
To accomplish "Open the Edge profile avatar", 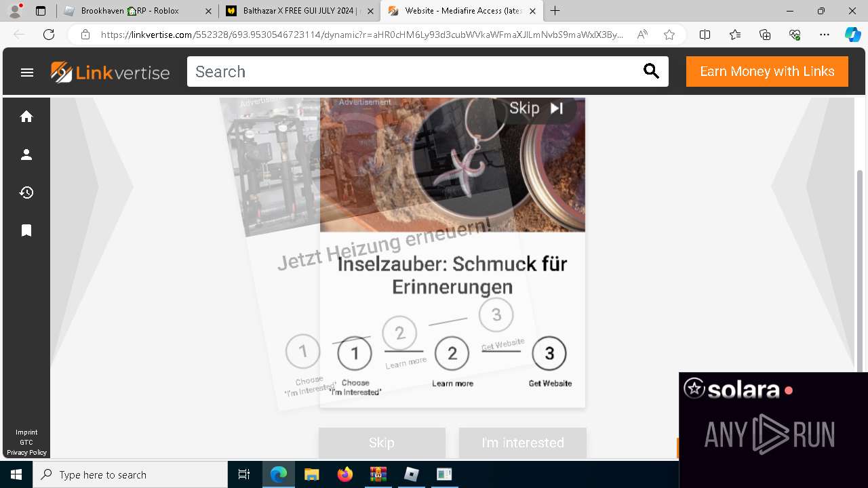I will 15,11.
